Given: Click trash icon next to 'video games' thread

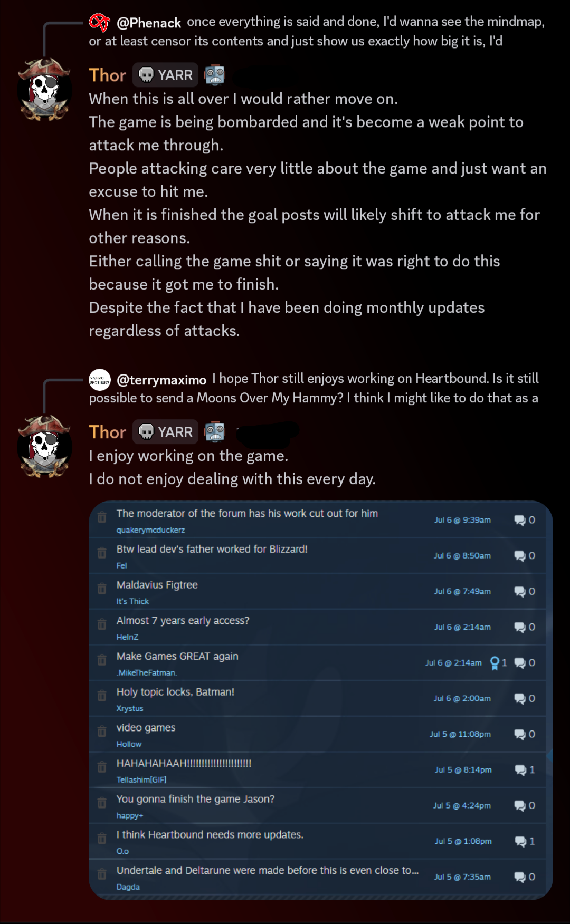Looking at the screenshot, I should click(102, 731).
